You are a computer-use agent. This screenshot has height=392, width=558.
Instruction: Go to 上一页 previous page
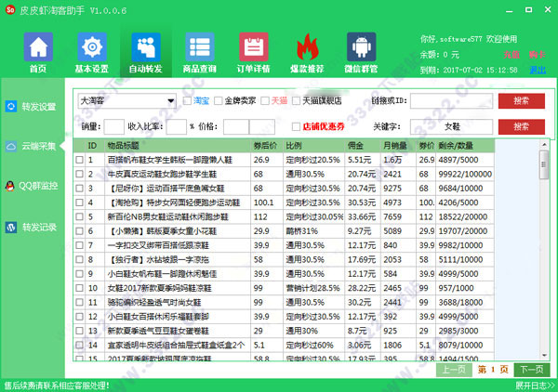pos(454,370)
